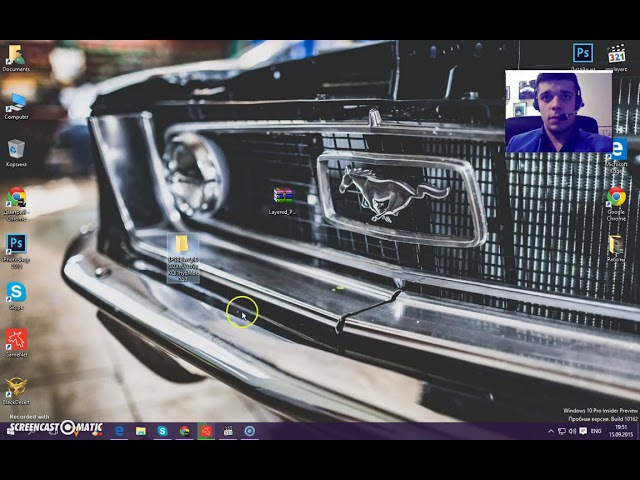640x480 pixels.
Task: Click the webcam video overlay
Action: [559, 111]
